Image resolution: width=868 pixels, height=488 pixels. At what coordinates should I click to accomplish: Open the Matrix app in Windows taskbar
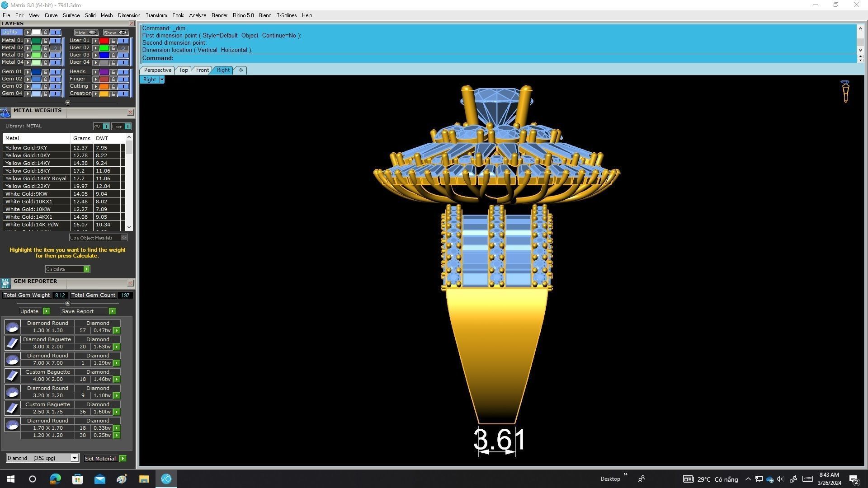166,479
